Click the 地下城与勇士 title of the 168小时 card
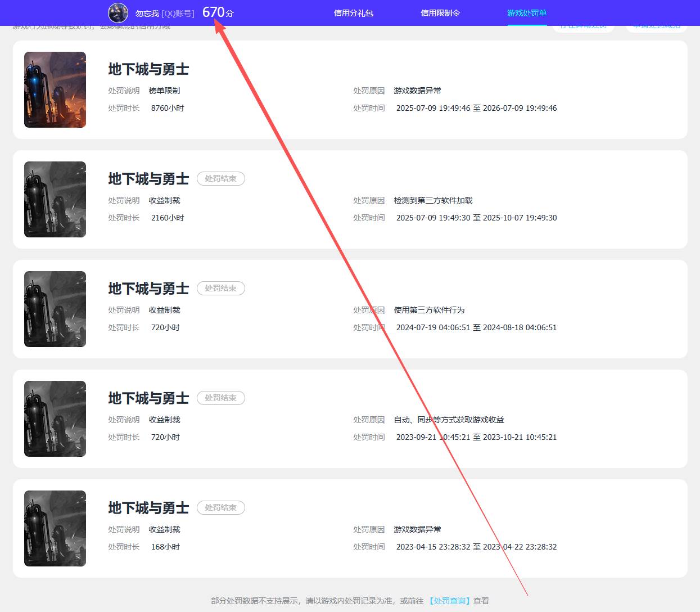 (x=148, y=508)
